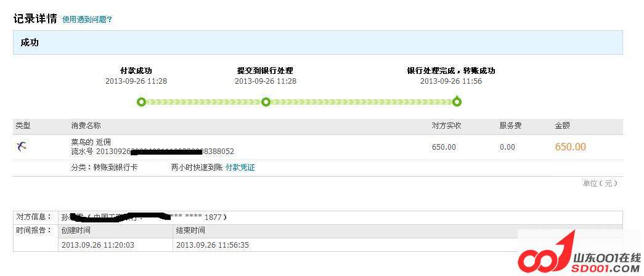The height and width of the screenshot is (276, 644).
Task: Click the 银行处理完成，转账成功 step label
Action: 450,71
